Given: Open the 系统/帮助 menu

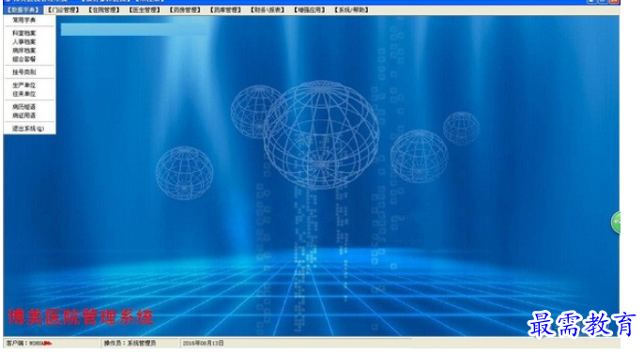Looking at the screenshot, I should 351,9.
